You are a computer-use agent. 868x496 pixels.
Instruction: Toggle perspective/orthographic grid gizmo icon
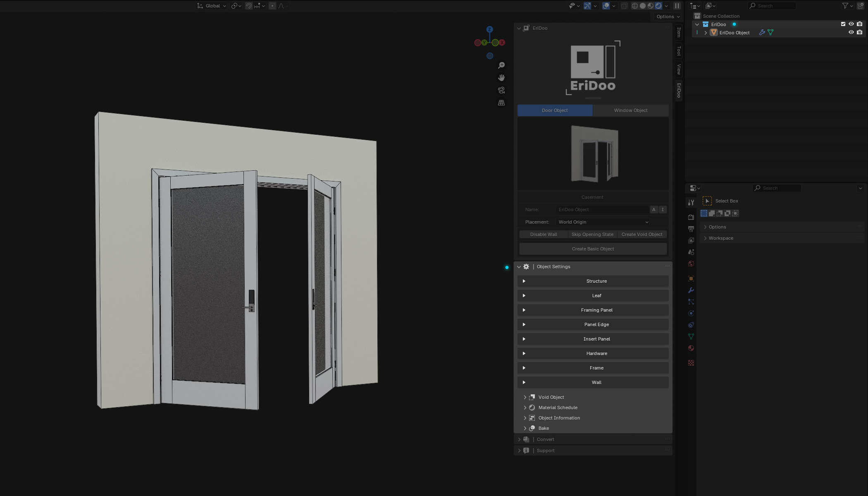tap(501, 103)
